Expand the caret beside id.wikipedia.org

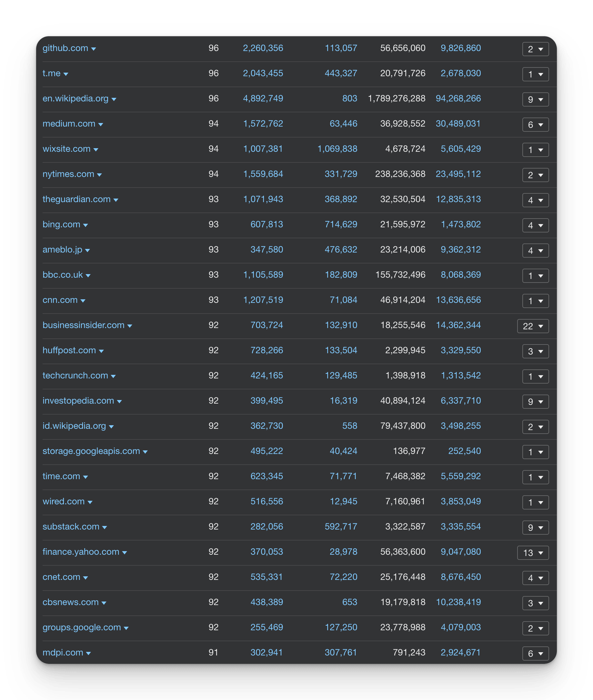coord(111,427)
